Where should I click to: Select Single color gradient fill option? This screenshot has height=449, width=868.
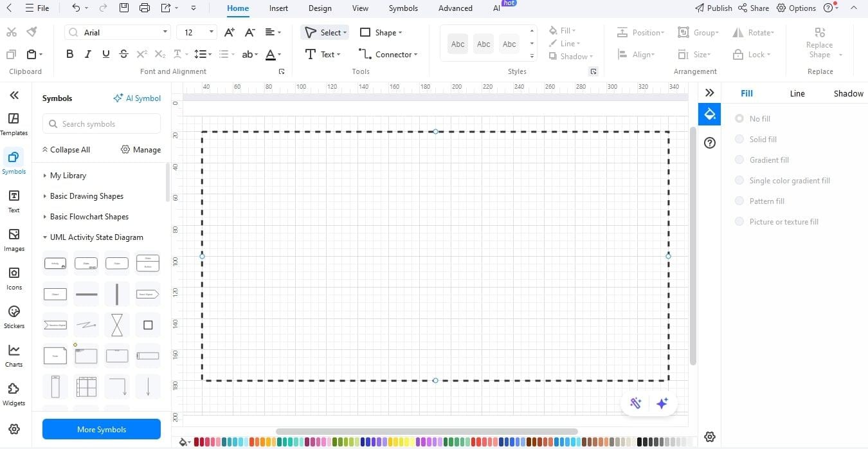click(739, 180)
